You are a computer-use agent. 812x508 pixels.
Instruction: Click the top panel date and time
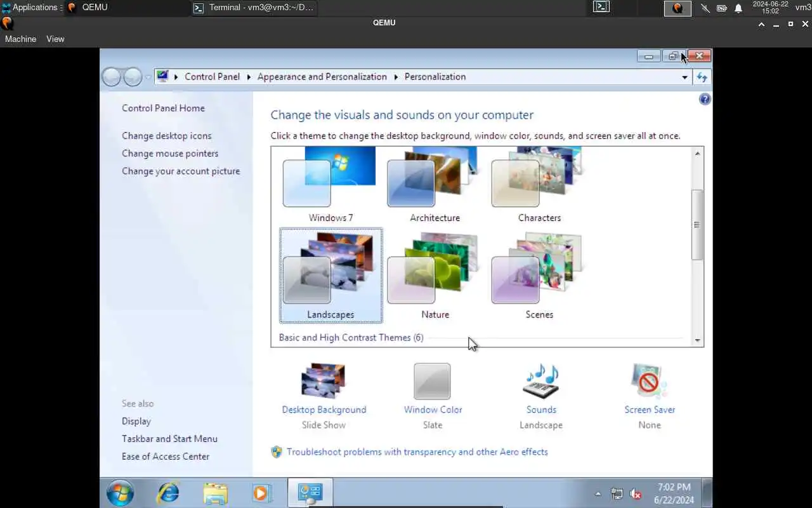(x=770, y=8)
